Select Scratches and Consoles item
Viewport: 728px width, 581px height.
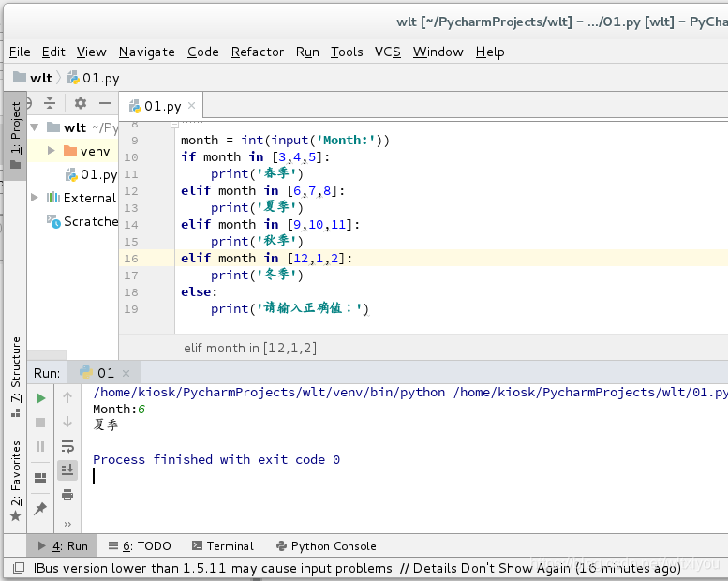point(82,221)
